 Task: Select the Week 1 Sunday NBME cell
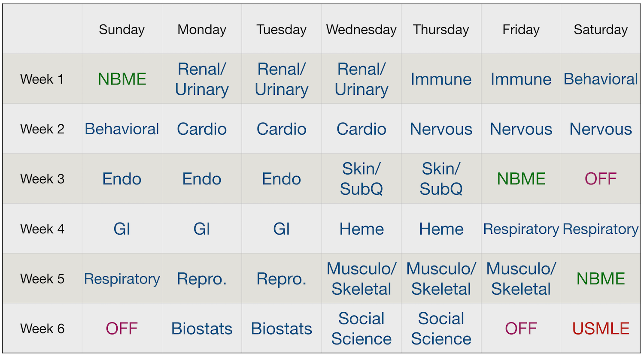coord(122,79)
